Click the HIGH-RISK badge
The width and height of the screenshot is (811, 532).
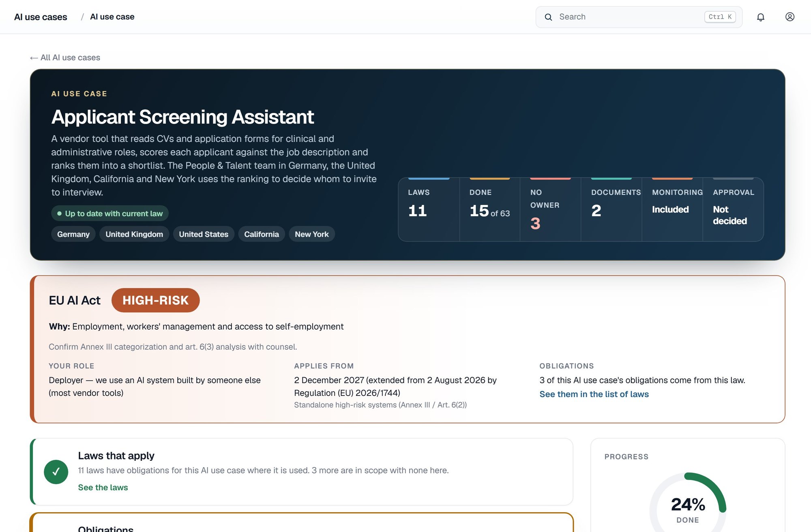coord(156,300)
